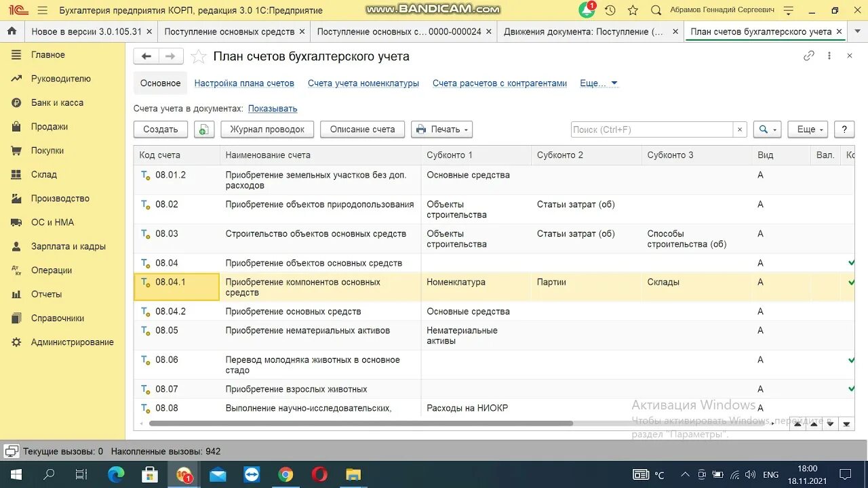
Task: Select Приобретение нематериальных активов row
Action: pos(494,335)
